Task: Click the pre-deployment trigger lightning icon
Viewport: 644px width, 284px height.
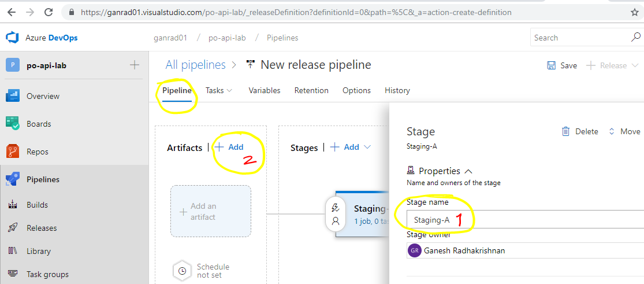Action: click(336, 207)
